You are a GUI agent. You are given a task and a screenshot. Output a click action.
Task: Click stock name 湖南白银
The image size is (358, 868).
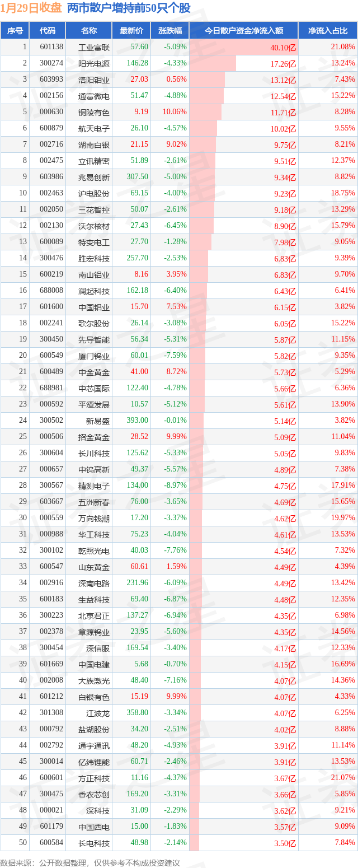(x=94, y=144)
